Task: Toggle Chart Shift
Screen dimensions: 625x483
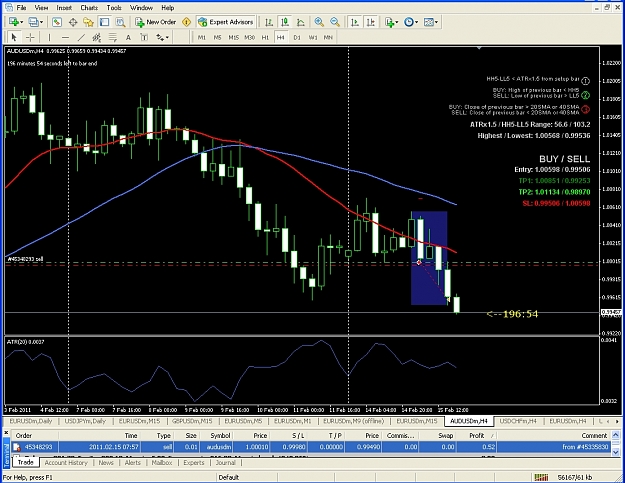Action: pos(370,22)
